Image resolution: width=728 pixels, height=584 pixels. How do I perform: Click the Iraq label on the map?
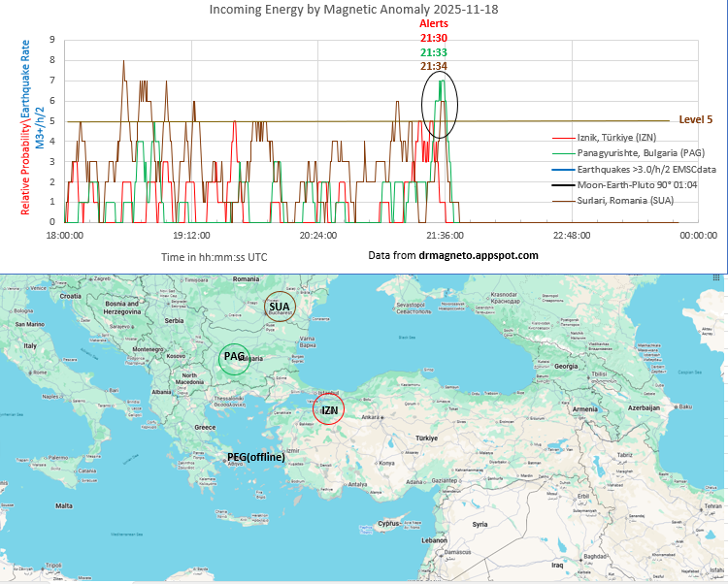557,565
